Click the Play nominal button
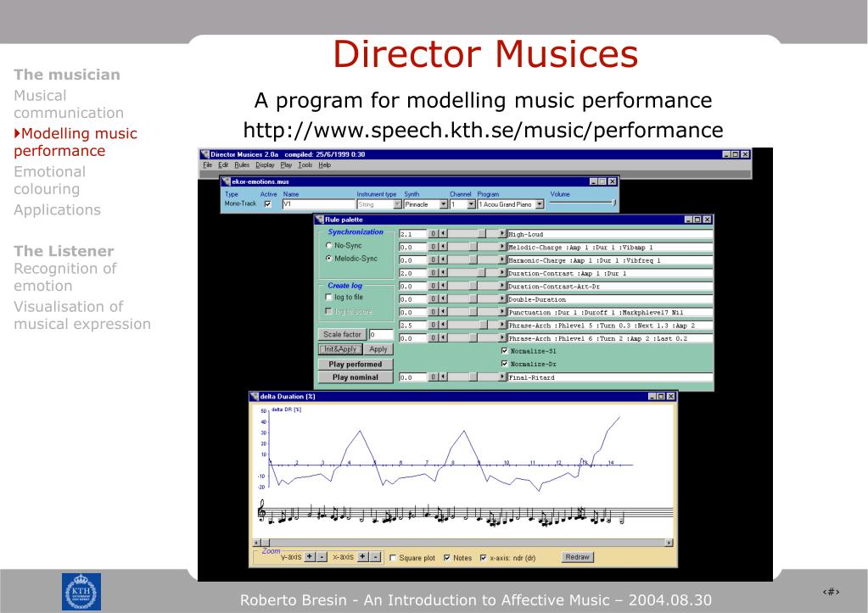Screen dimensions: 868x613 pos(356,377)
